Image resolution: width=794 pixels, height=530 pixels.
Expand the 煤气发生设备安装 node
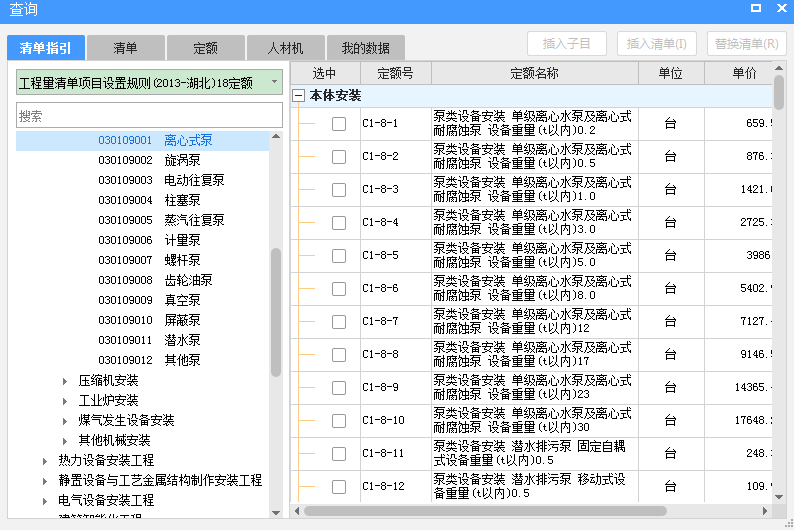[64, 421]
